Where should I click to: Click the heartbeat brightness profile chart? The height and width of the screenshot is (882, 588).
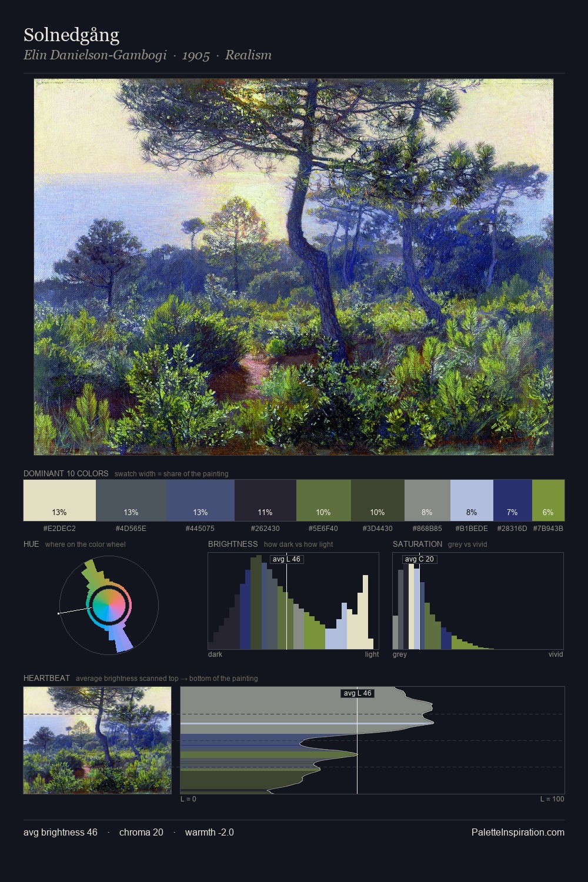tap(372, 740)
